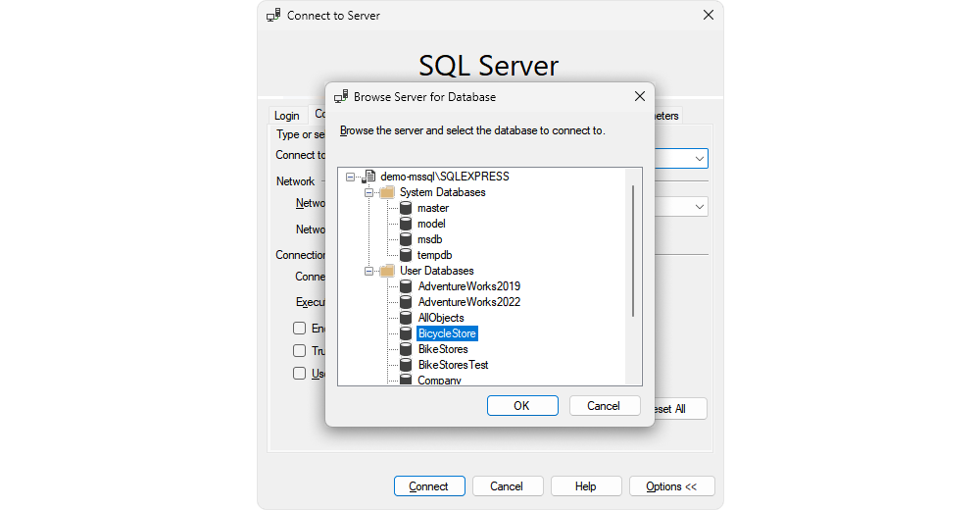Viewport: 980px width, 510px height.
Task: Open the Network protocol dropdown arrow
Action: (x=700, y=207)
